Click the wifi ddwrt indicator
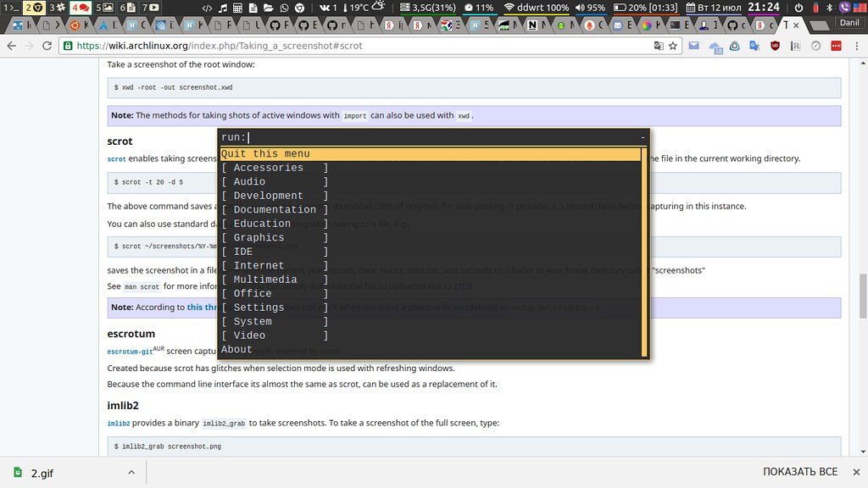Screen dimensions: 868x488 (x=536, y=8)
